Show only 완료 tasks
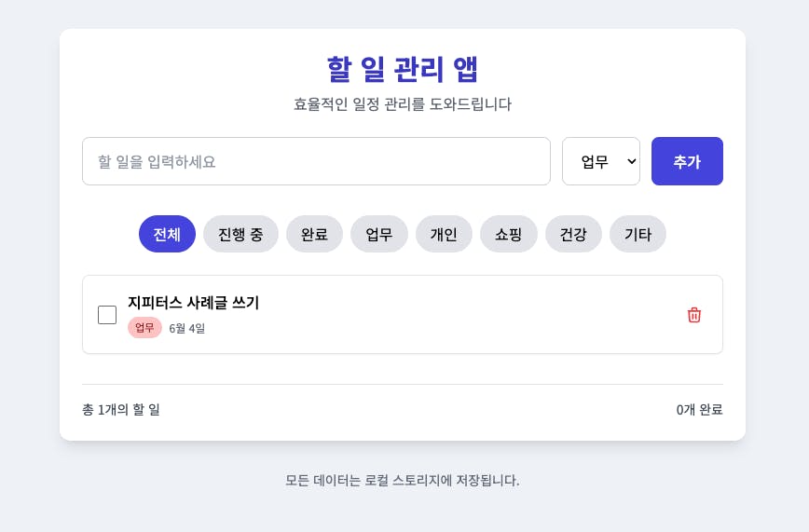Screen dimensions: 809x532 click(314, 234)
